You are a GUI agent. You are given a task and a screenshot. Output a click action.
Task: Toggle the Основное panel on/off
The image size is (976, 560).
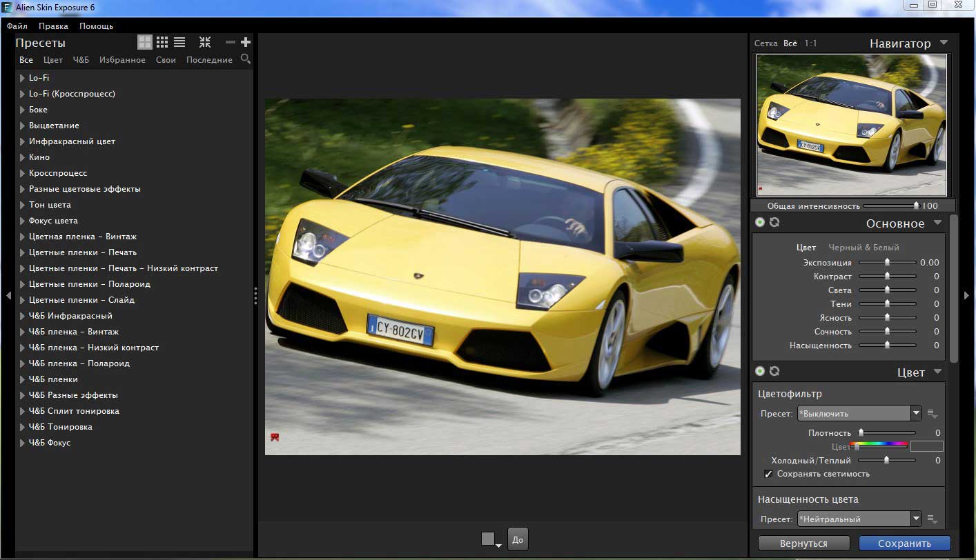(760, 222)
